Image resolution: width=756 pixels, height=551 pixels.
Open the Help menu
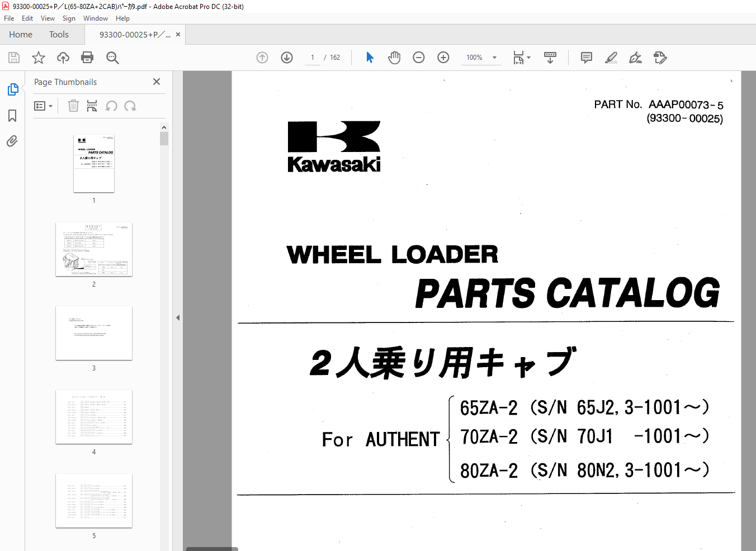point(122,18)
